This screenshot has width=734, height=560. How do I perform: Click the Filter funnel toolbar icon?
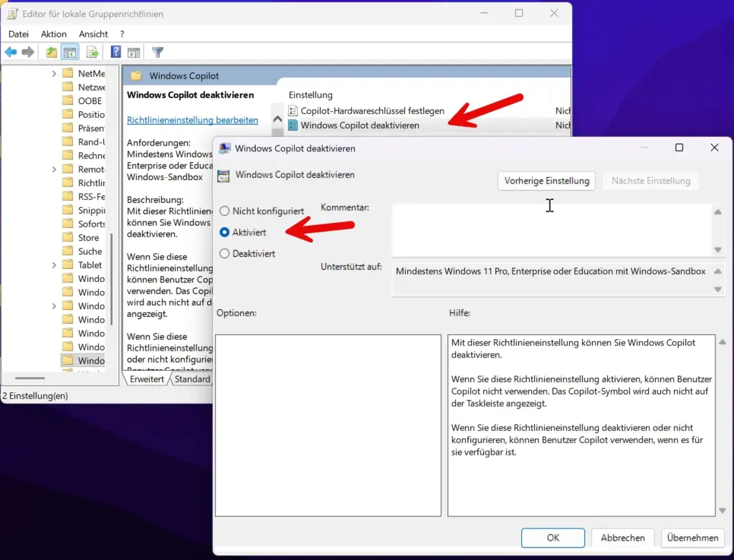[158, 52]
